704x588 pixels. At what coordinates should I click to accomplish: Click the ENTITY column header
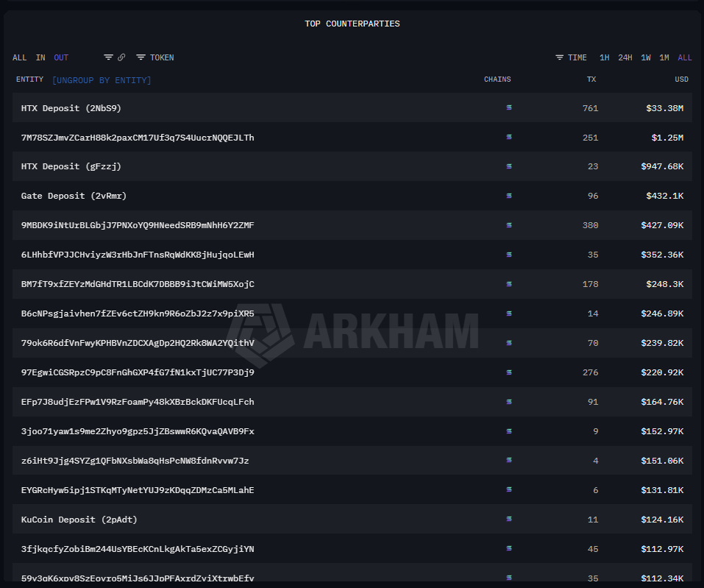click(29, 79)
